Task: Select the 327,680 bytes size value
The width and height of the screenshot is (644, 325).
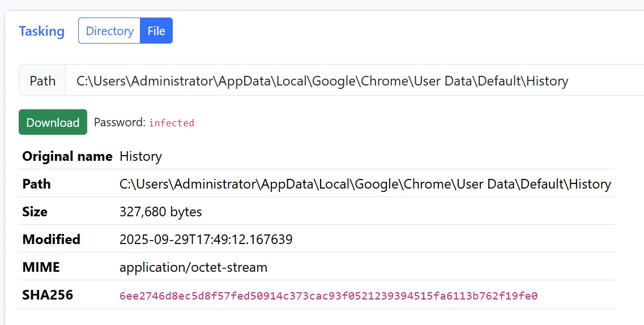Action: pos(160,212)
